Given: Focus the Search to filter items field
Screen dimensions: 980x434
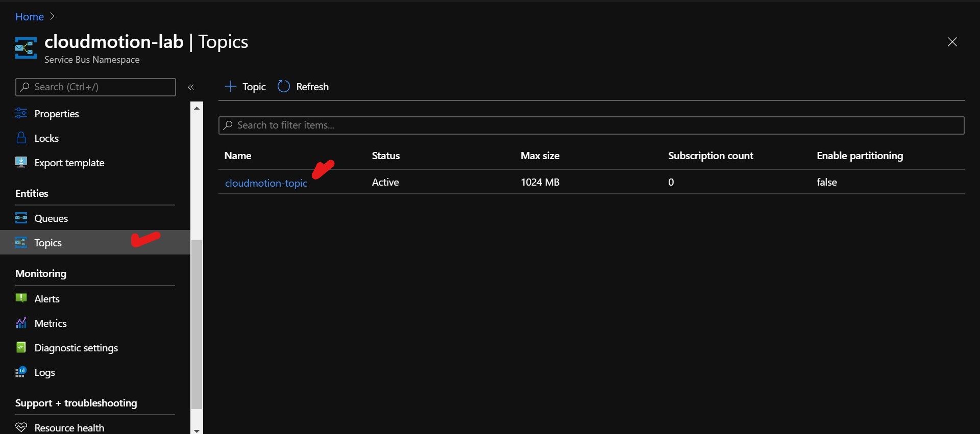Looking at the screenshot, I should [x=591, y=125].
